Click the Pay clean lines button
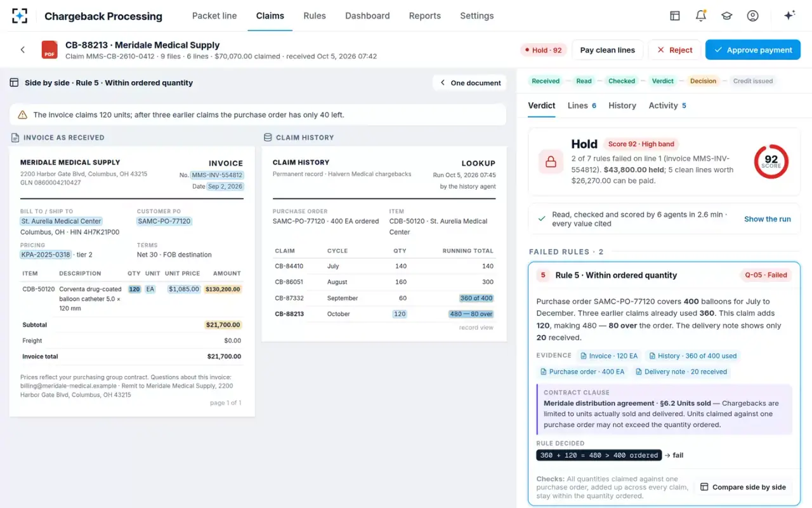The image size is (812, 508). 608,50
